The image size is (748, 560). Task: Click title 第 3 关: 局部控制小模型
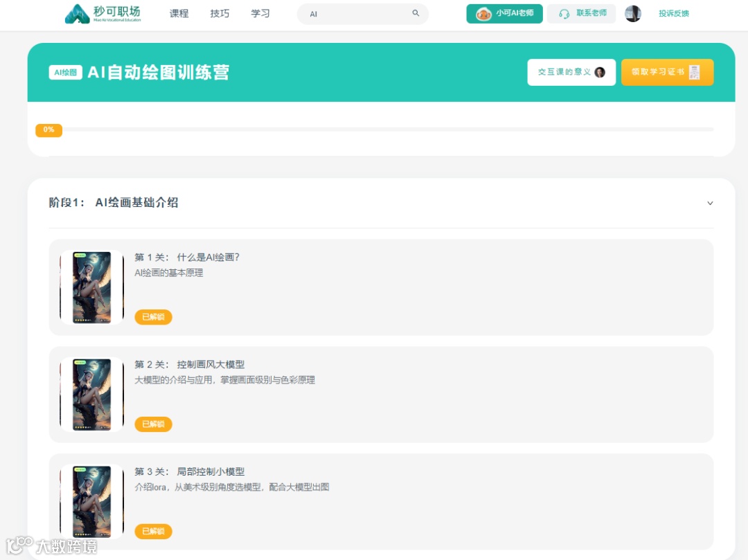[x=189, y=471]
